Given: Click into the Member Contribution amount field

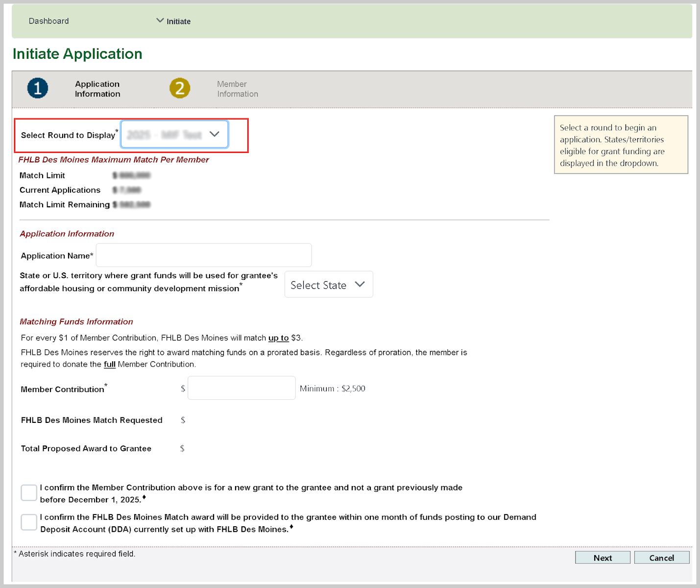Looking at the screenshot, I should pyautogui.click(x=241, y=388).
